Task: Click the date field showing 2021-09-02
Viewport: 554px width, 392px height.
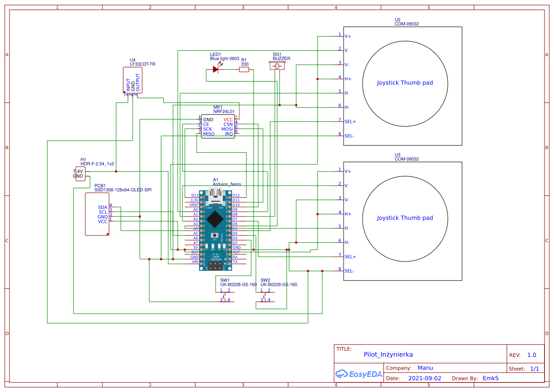Action: (x=424, y=378)
